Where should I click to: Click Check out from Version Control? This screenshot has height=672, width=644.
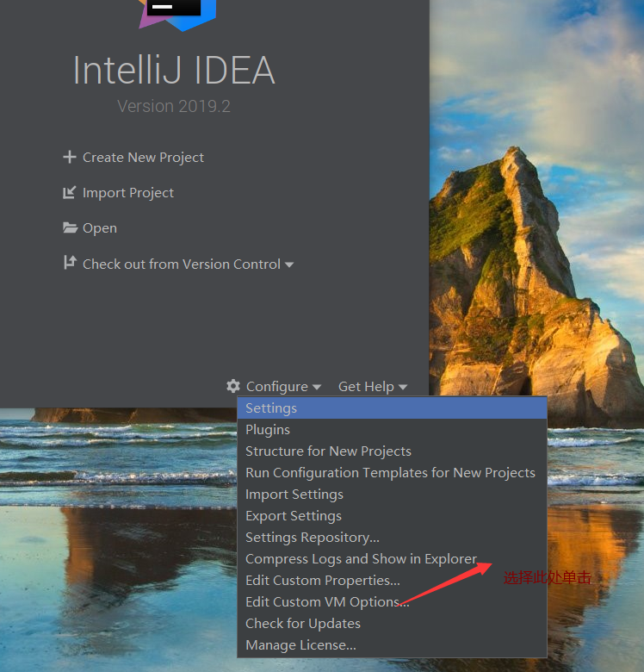tap(182, 264)
